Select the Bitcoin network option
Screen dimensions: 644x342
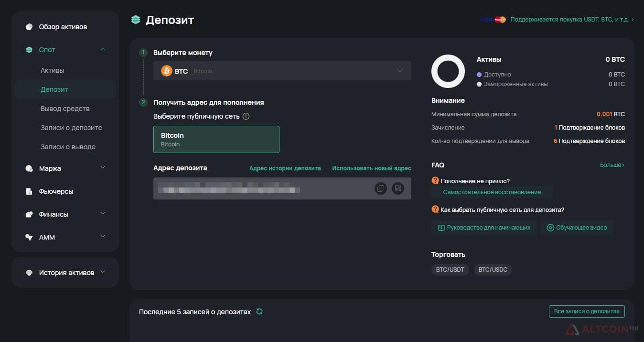click(216, 139)
